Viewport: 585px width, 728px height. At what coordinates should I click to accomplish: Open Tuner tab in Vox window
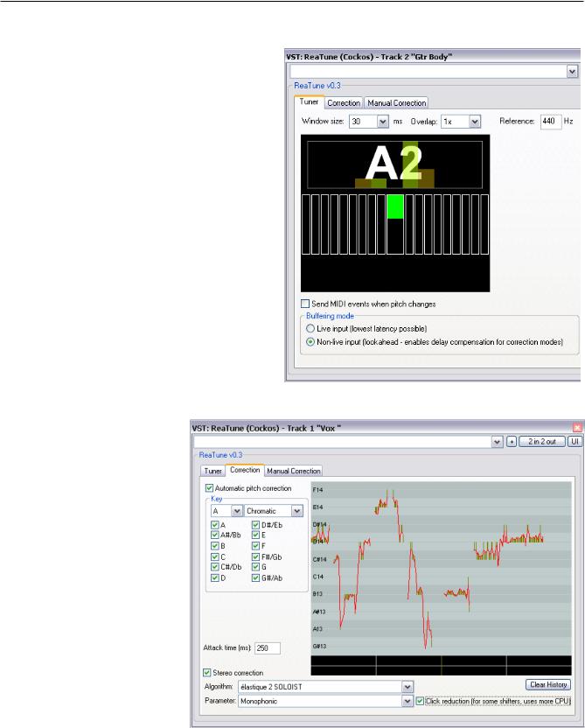click(213, 471)
